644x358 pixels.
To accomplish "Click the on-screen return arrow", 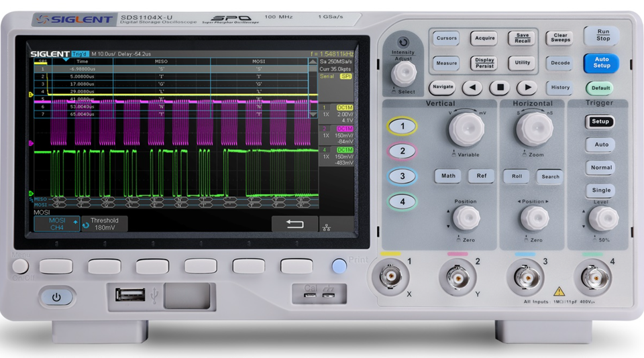I will (x=294, y=224).
